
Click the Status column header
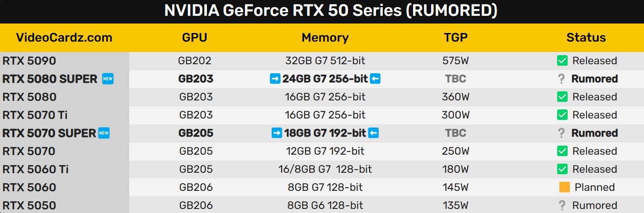coord(586,38)
